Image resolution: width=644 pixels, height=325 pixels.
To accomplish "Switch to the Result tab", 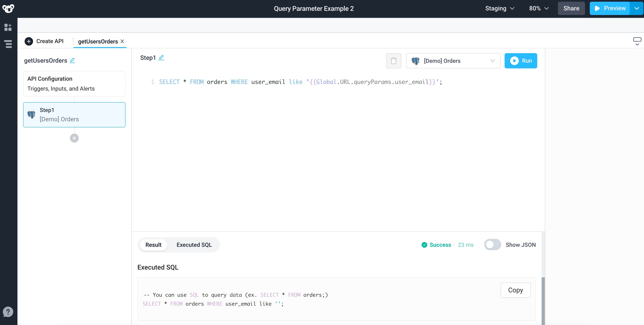I will pyautogui.click(x=153, y=245).
